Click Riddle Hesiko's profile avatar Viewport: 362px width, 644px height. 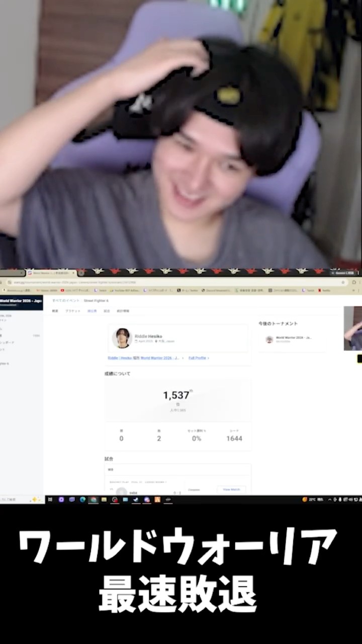click(x=122, y=338)
